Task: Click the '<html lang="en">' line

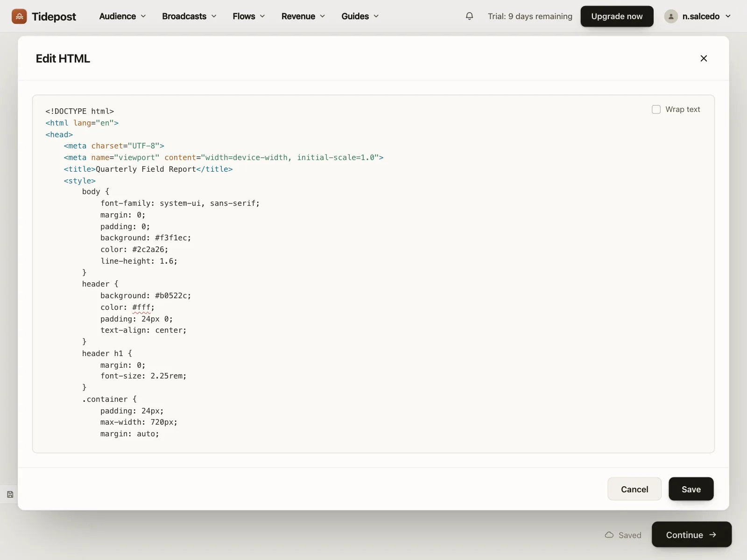Action: pos(82,123)
